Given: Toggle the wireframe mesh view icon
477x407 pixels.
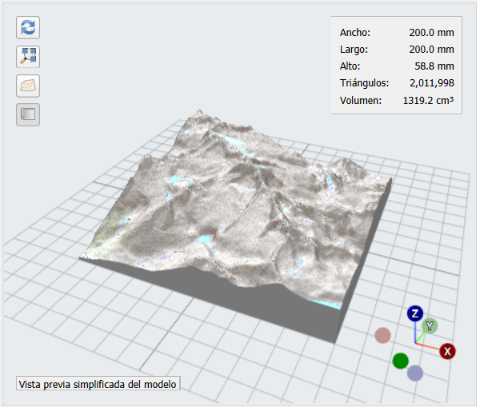Looking at the screenshot, I should tap(28, 86).
